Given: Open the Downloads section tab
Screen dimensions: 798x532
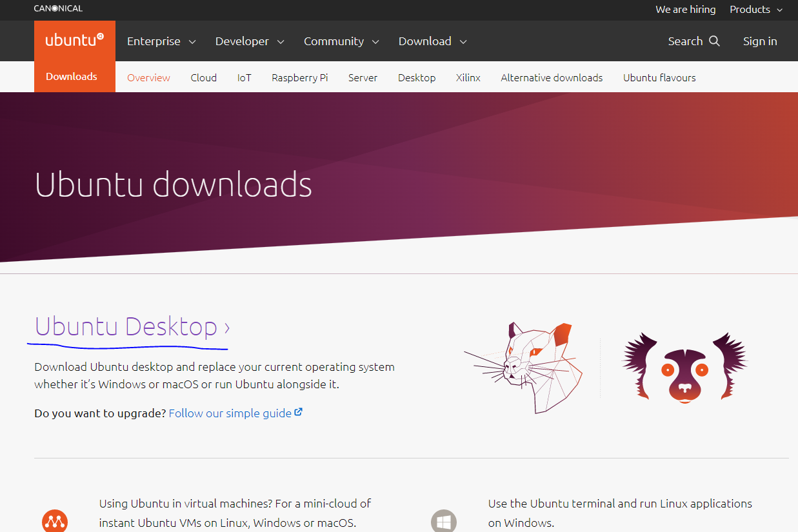Looking at the screenshot, I should [x=72, y=77].
